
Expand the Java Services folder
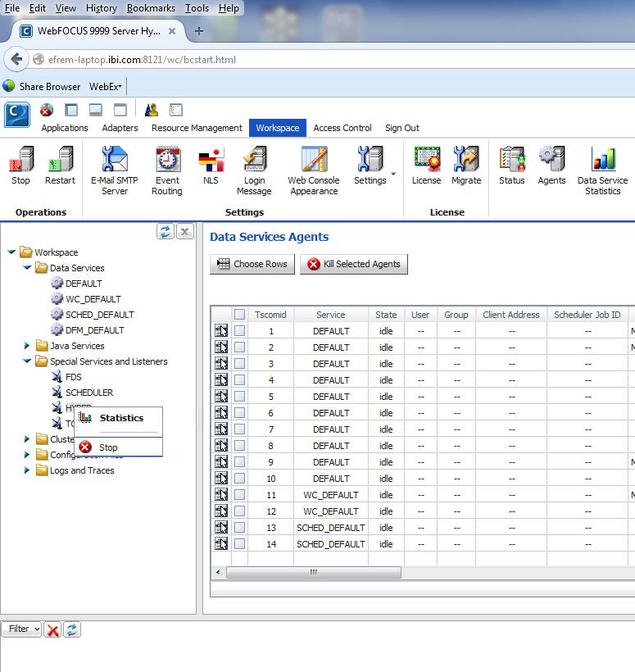tap(27, 346)
